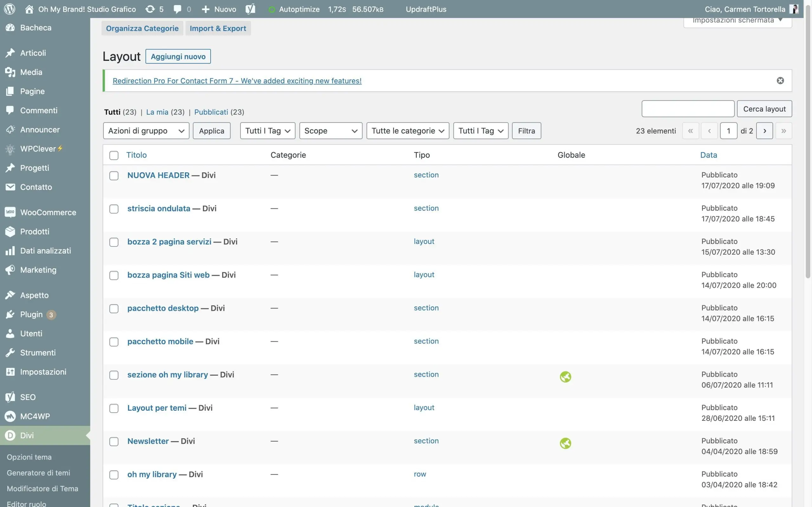Expand Tutte le categorie dropdown
The width and height of the screenshot is (812, 507).
(x=407, y=131)
